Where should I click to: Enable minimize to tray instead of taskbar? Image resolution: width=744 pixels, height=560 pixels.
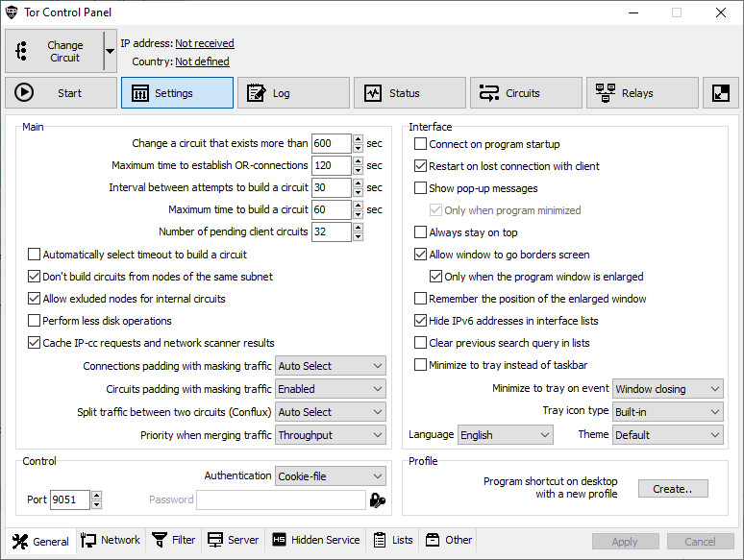pos(420,365)
